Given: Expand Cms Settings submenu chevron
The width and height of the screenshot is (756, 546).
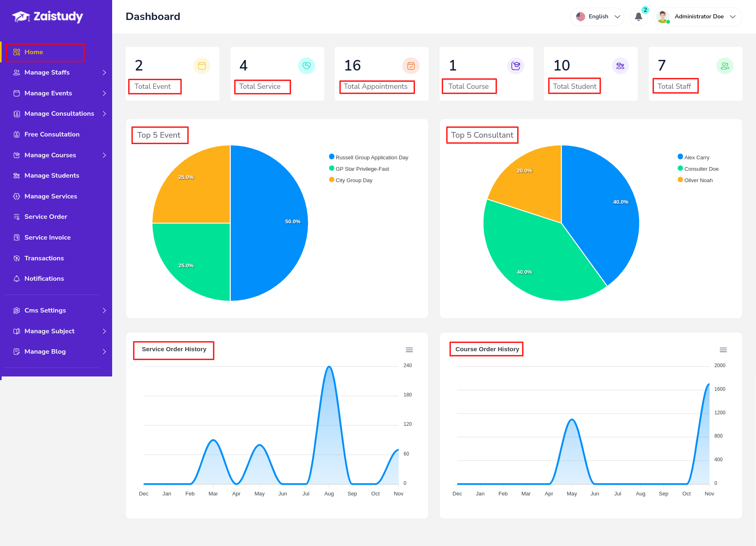Looking at the screenshot, I should [104, 310].
